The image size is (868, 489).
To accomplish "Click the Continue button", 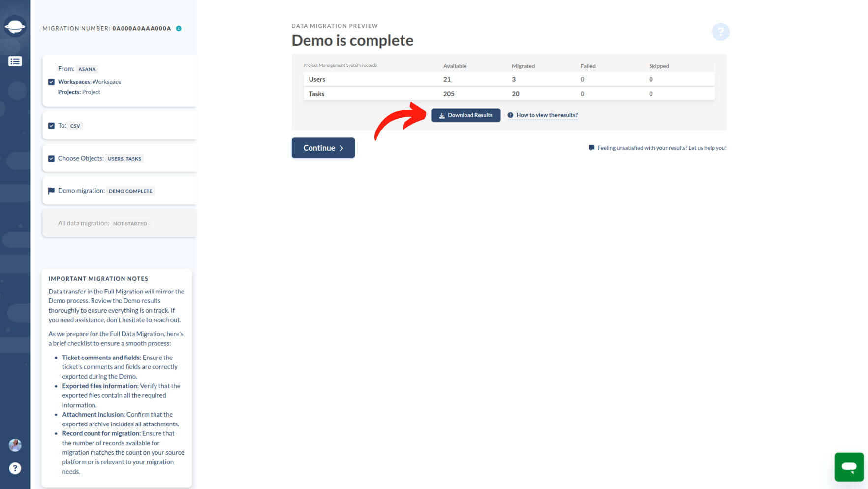I will pyautogui.click(x=323, y=148).
